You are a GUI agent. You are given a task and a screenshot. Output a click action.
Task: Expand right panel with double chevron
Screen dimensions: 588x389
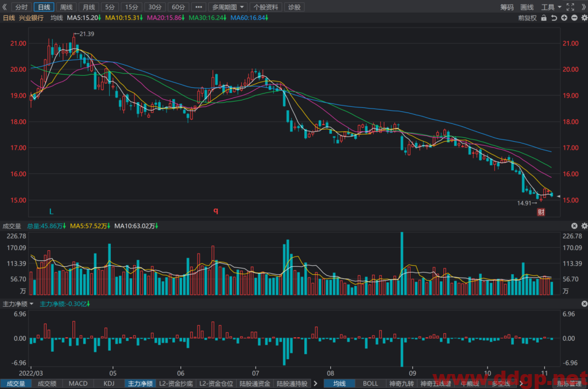pyautogui.click(x=583, y=7)
